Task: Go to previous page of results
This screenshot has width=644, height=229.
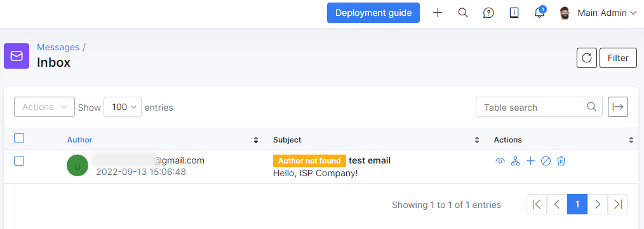Action: (557, 204)
